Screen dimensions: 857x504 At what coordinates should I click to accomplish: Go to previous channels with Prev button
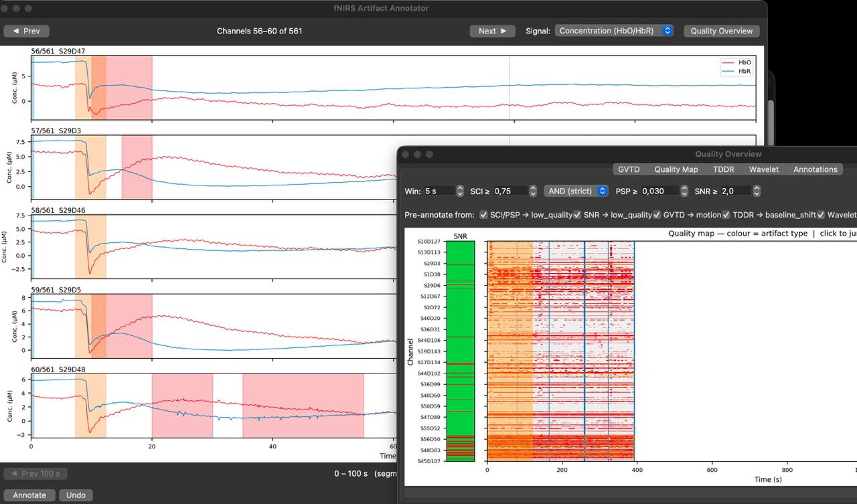click(26, 31)
